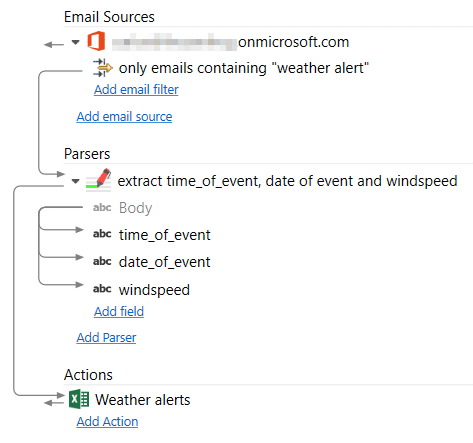Click the abc icon beside windspeed
The image size is (473, 443).
tap(102, 289)
